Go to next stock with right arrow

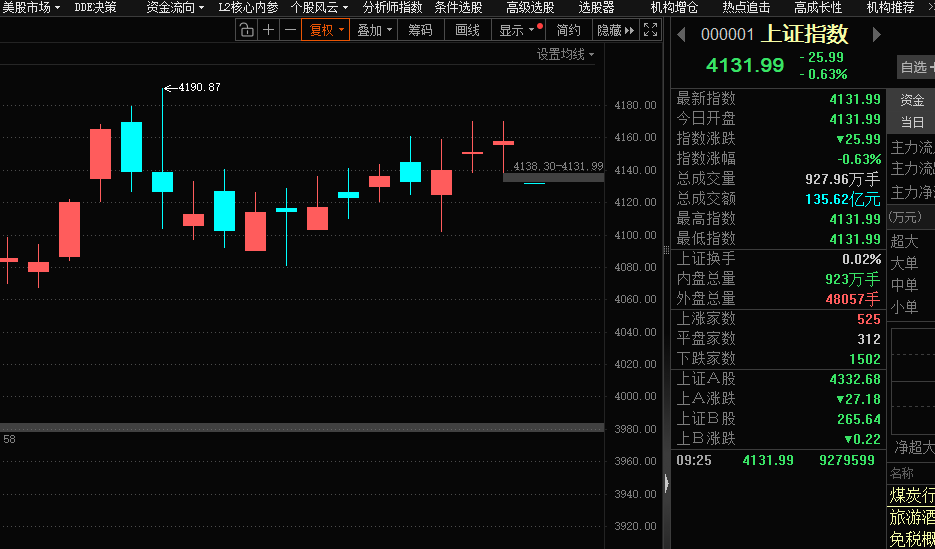point(877,35)
